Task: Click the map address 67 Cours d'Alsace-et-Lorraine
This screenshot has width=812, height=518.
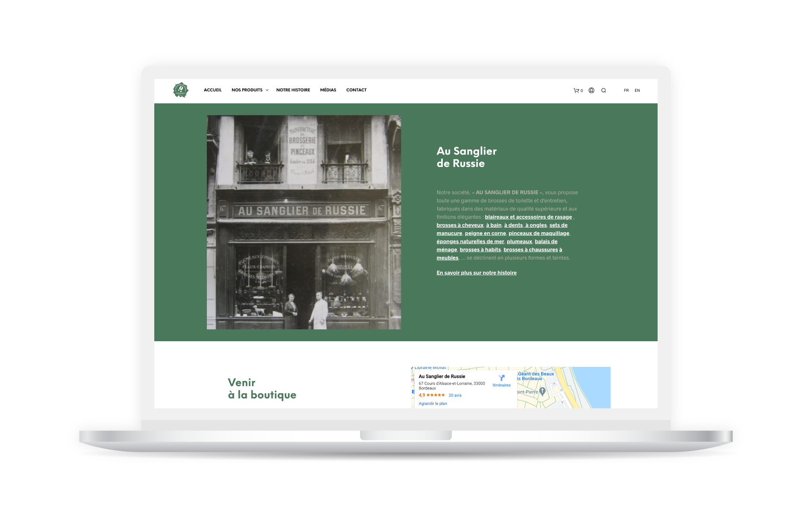Action: [452, 386]
